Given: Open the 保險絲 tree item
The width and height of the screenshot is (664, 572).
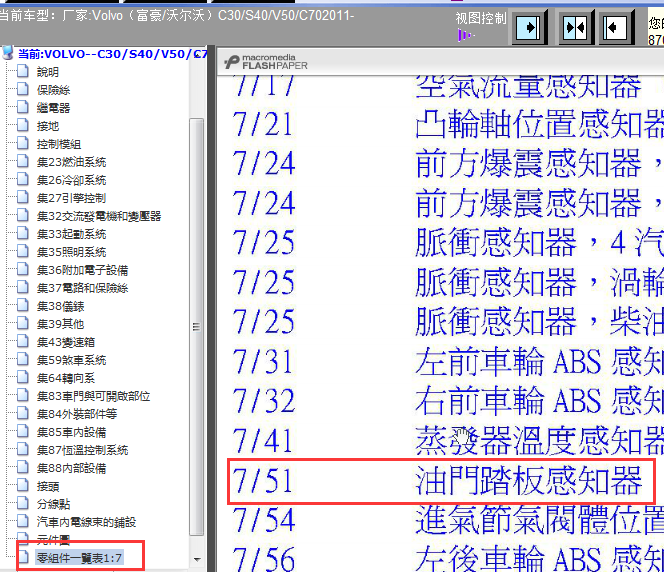Looking at the screenshot, I should tap(53, 90).
